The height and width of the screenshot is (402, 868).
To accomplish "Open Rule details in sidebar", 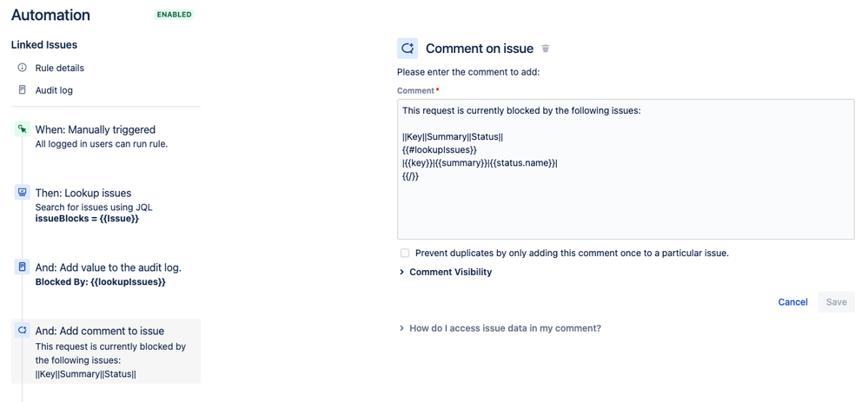I will 60,68.
